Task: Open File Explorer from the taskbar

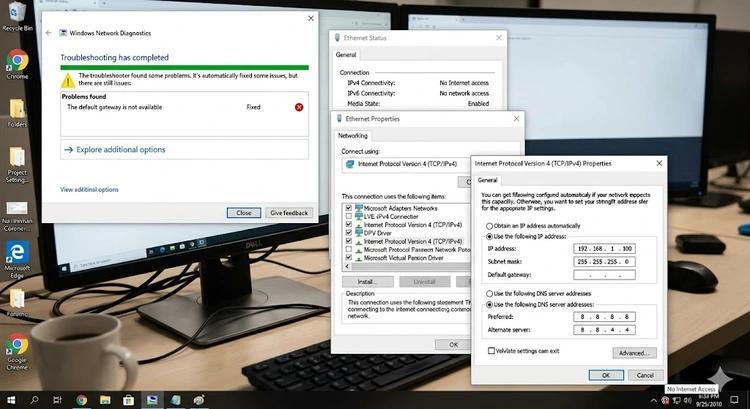Action: pos(105,400)
